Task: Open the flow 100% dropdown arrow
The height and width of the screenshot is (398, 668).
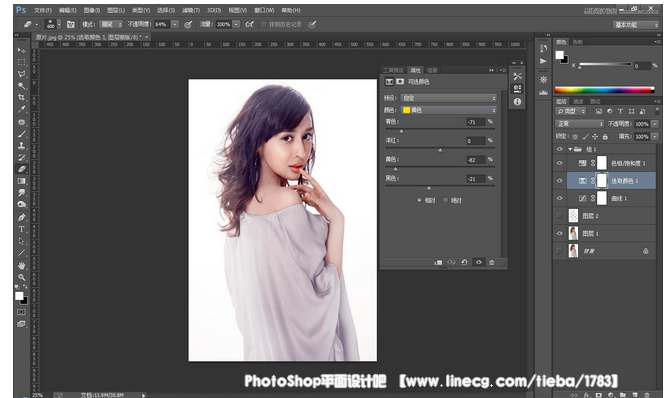Action: (236, 25)
